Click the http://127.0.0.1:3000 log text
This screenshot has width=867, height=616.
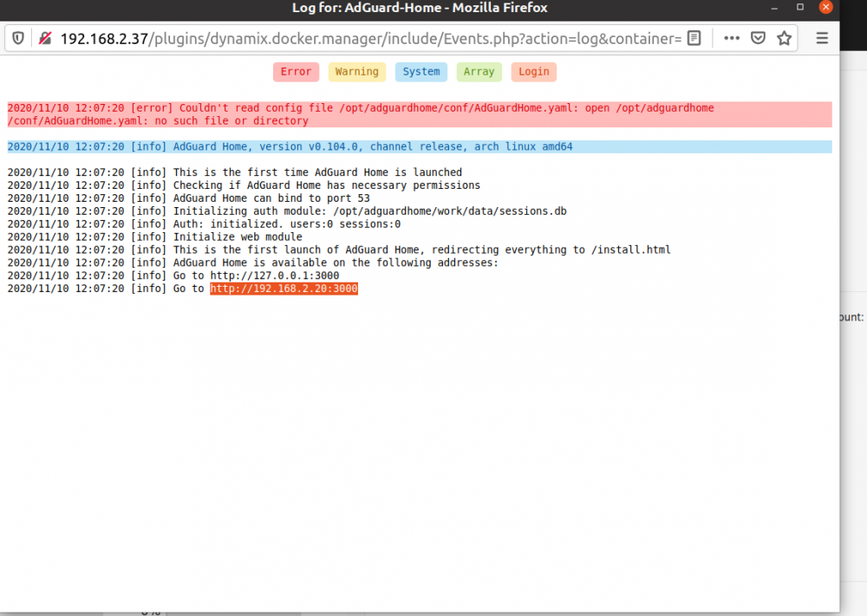click(274, 276)
